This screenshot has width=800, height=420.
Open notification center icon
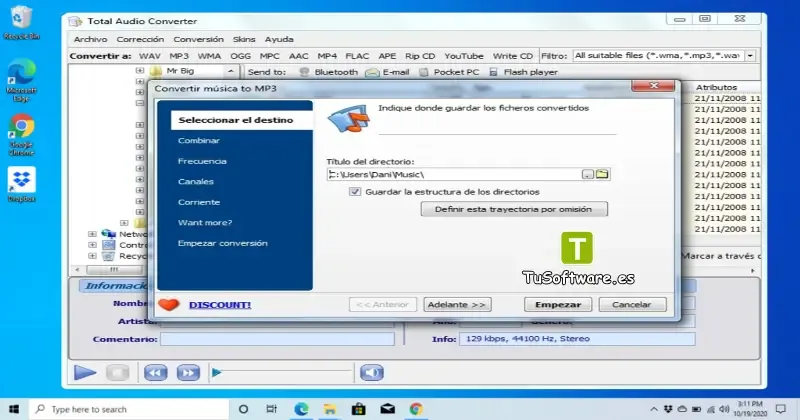pos(781,409)
